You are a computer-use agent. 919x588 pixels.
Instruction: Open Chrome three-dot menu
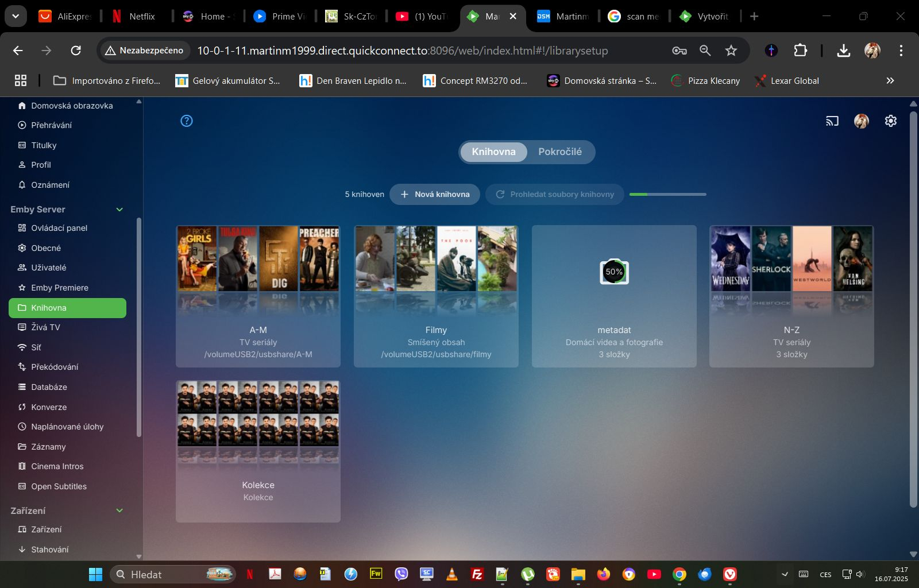pos(901,51)
